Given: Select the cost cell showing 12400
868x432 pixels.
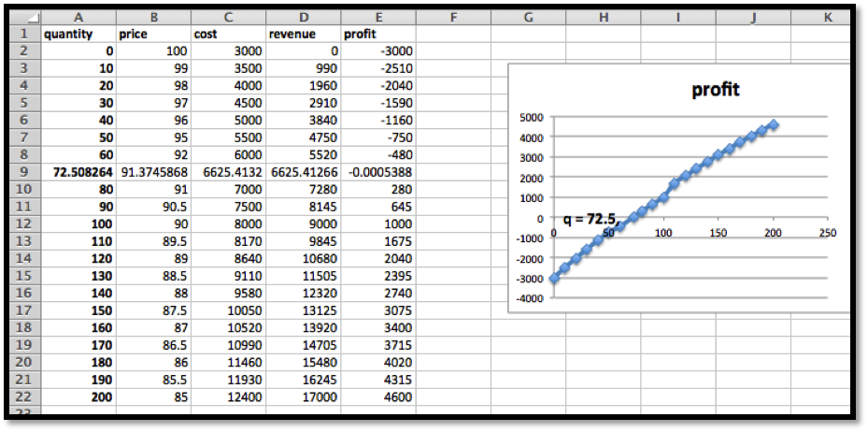Looking at the screenshot, I should coord(227,396).
